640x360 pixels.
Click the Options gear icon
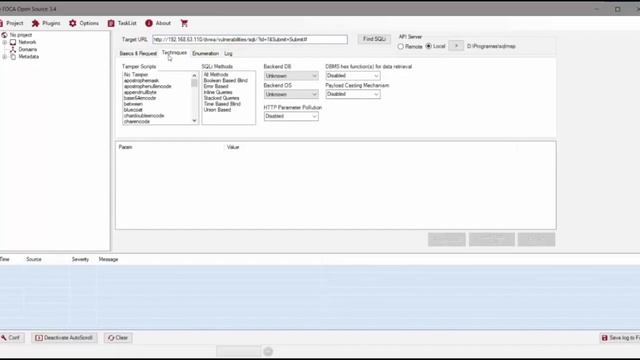[73, 23]
